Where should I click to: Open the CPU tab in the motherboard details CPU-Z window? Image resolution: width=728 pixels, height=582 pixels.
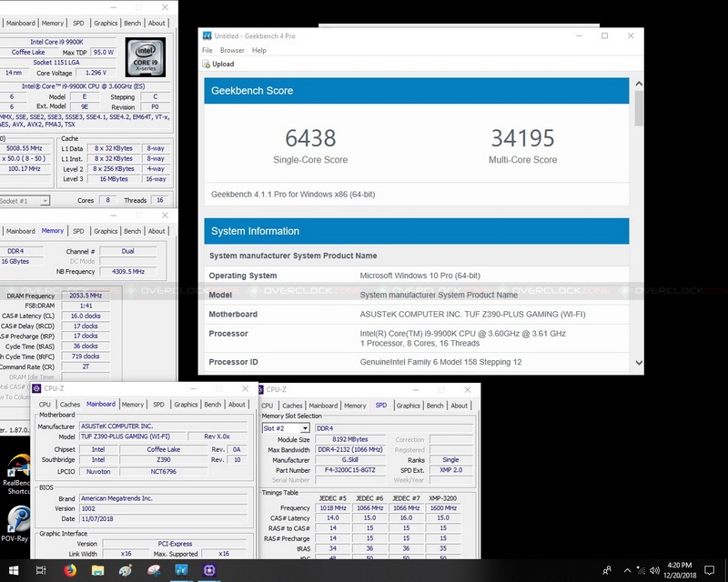point(45,405)
